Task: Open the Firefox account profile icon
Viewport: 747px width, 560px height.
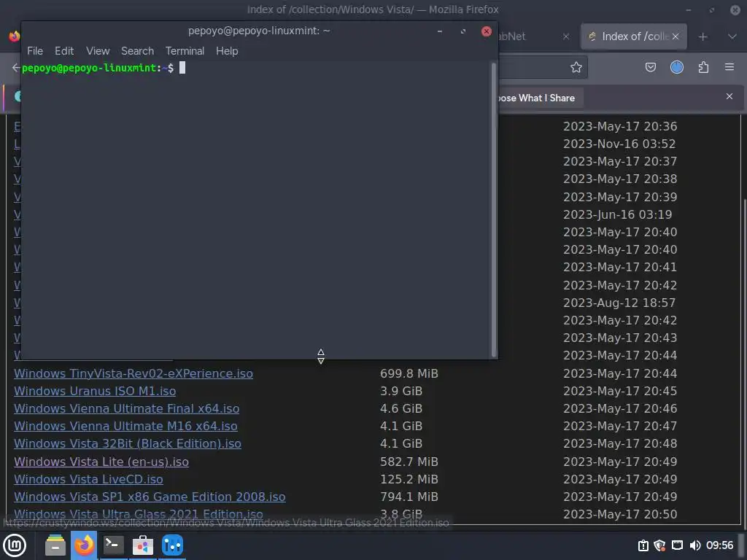Action: (677, 67)
